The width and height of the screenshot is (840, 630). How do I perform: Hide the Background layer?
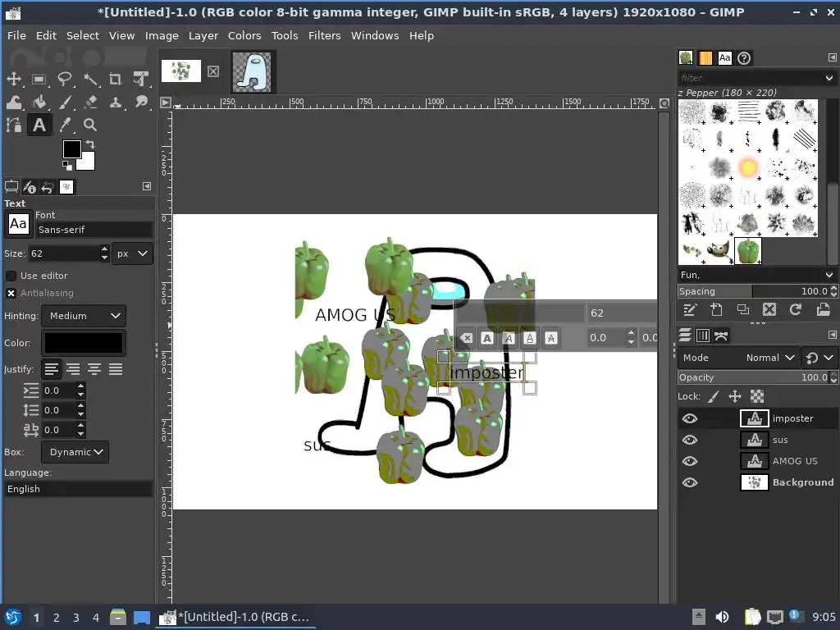690,482
